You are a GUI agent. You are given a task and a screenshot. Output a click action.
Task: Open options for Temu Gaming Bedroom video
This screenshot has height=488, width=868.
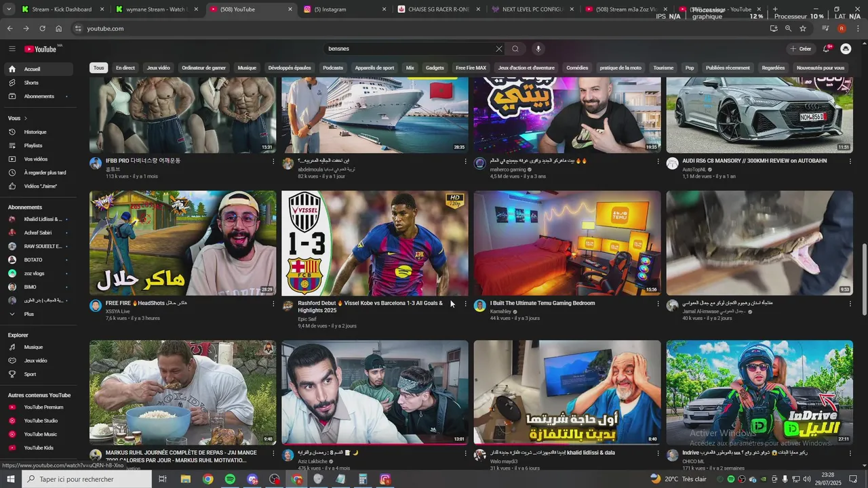coord(658,304)
